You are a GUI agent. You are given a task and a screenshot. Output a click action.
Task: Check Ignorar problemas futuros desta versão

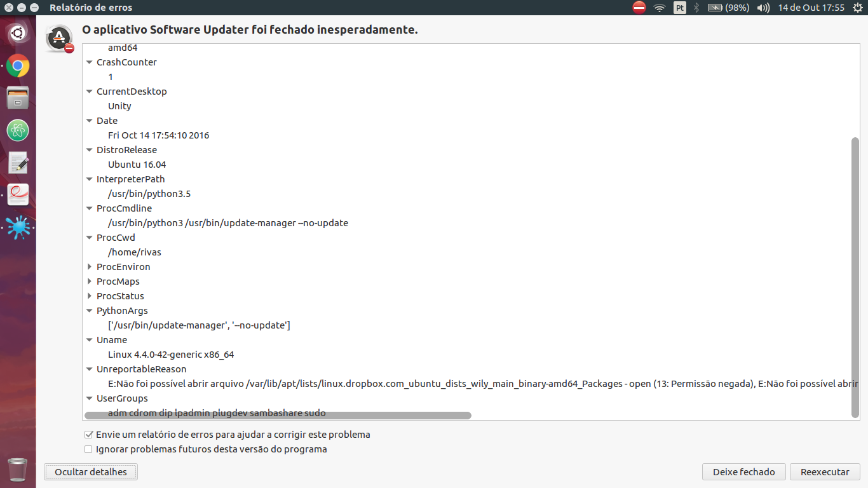pyautogui.click(x=88, y=449)
